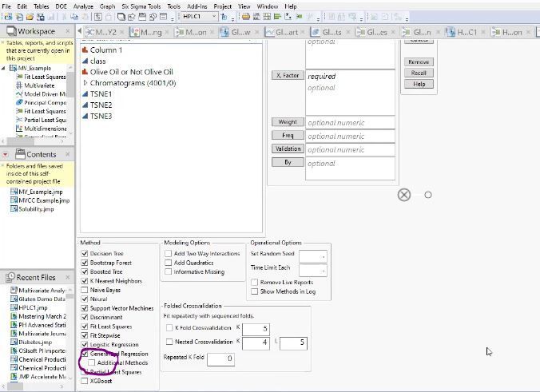Close the Workspace panel
The width and height of the screenshot is (540, 392).
(x=67, y=31)
